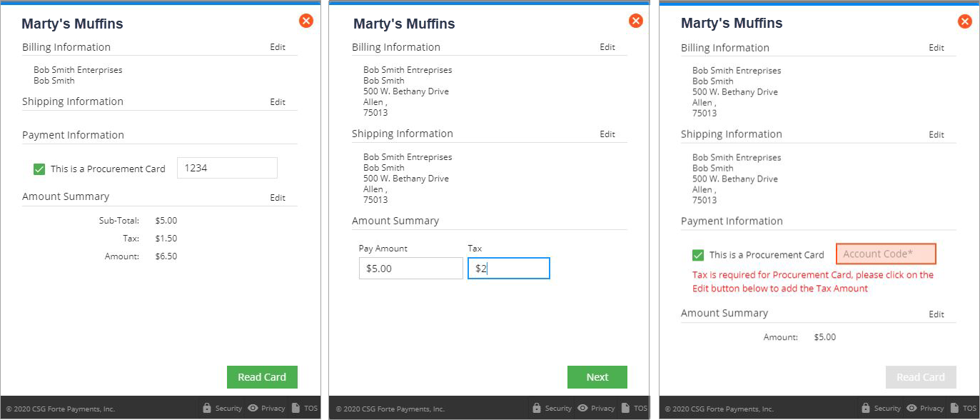Edit Shipping Information in the left panel

(278, 102)
